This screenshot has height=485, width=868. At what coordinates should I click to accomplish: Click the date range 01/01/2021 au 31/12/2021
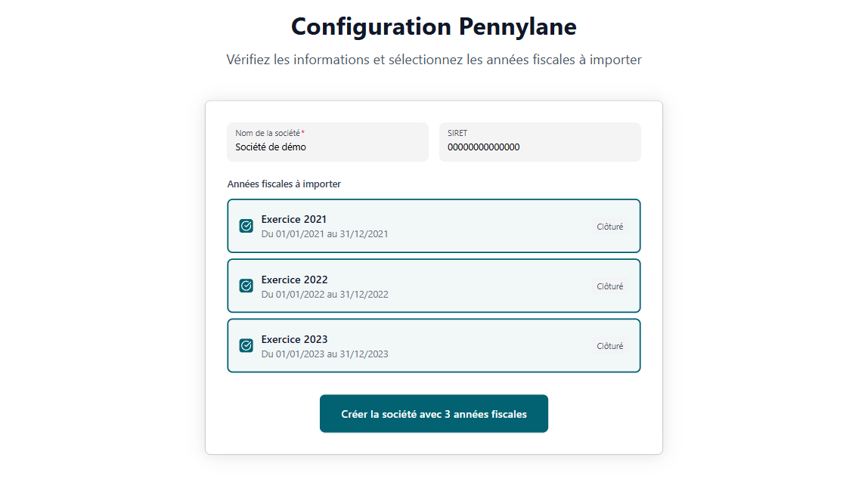click(324, 234)
